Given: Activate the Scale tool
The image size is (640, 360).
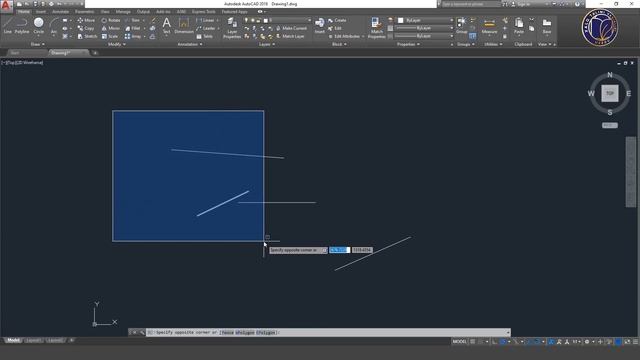Looking at the screenshot, I should (110, 36).
